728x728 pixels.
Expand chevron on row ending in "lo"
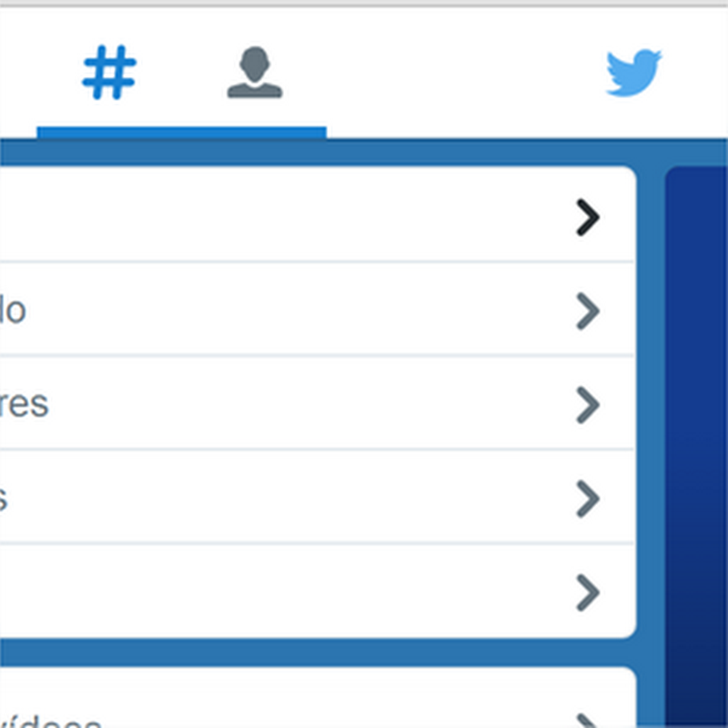(588, 311)
